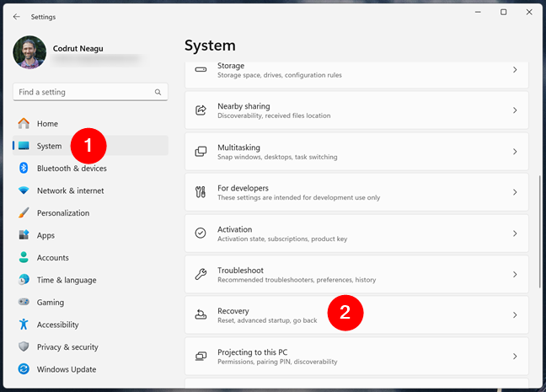Select System in the sidebar
This screenshot has width=546, height=392.
click(90, 146)
